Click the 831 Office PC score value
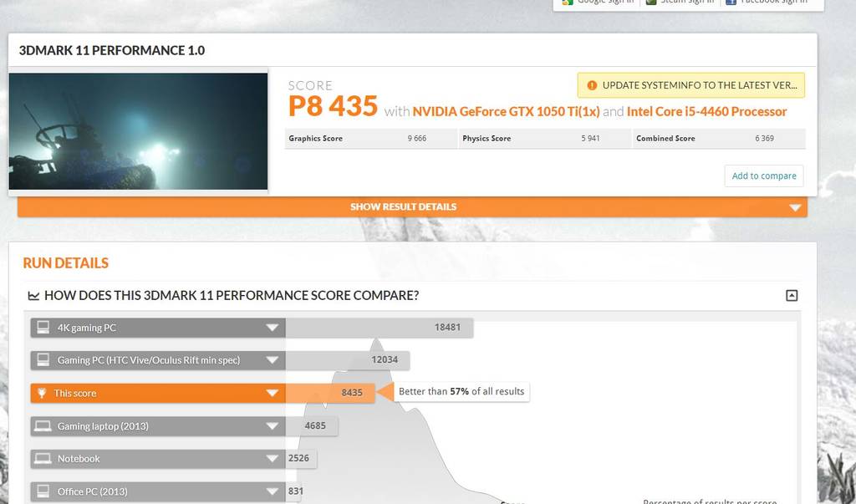 click(x=295, y=491)
